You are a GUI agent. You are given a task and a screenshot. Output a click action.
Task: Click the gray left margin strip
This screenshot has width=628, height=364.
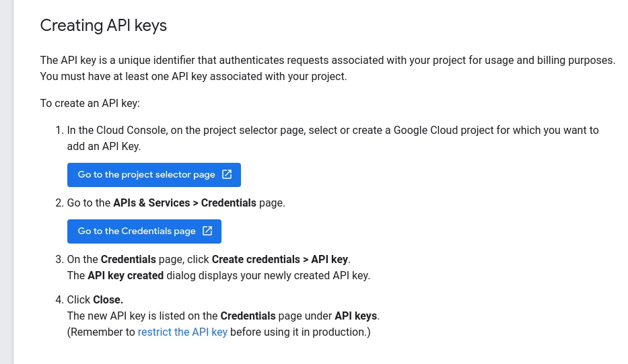(6, 182)
